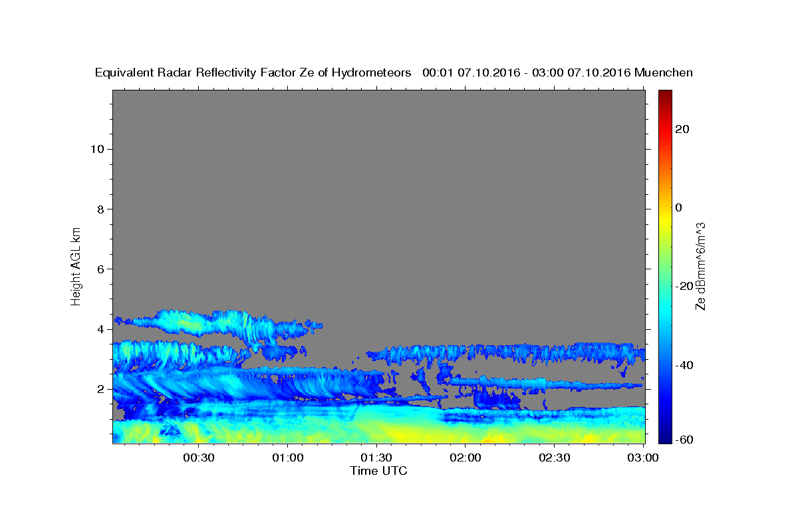Click the 02:00 time axis label
Screen dimensions: 798x532
(x=465, y=458)
